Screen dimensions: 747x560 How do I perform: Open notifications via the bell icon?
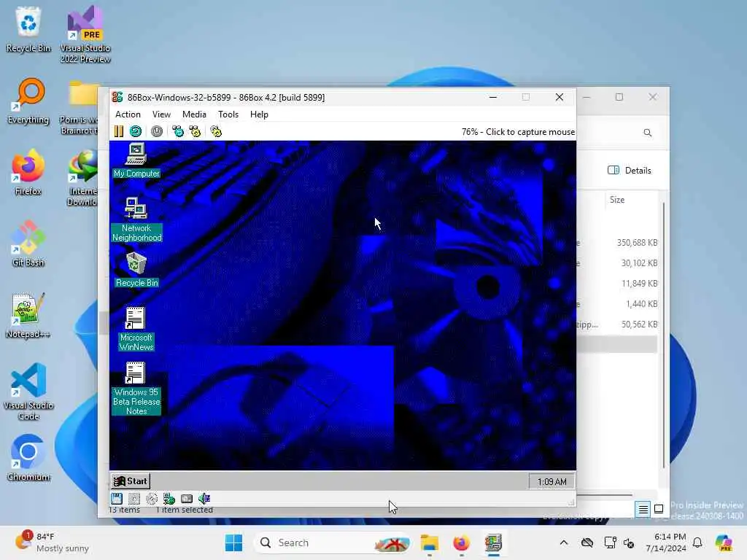click(x=697, y=542)
